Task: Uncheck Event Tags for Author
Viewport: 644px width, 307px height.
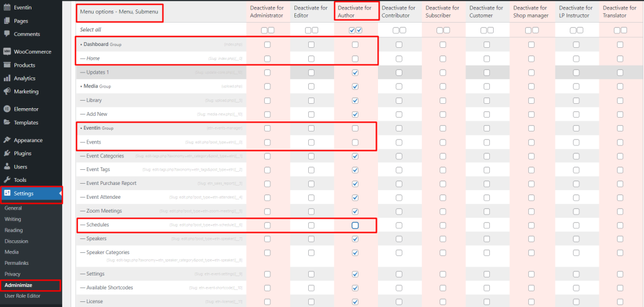Action: 355,170
